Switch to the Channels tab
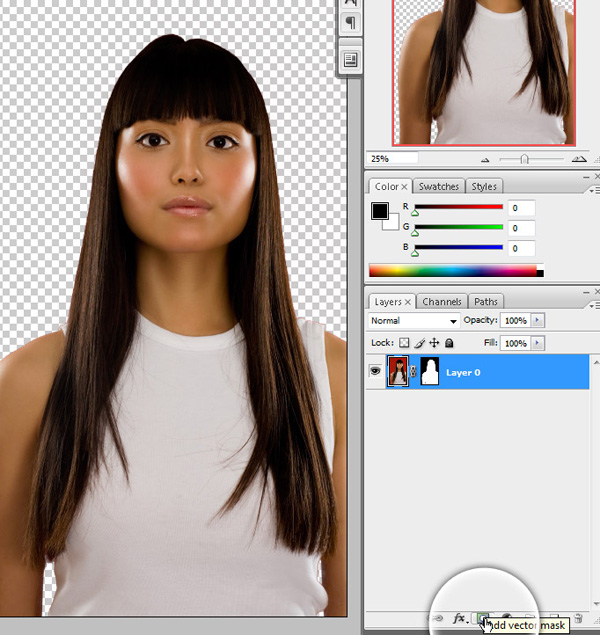 442,302
